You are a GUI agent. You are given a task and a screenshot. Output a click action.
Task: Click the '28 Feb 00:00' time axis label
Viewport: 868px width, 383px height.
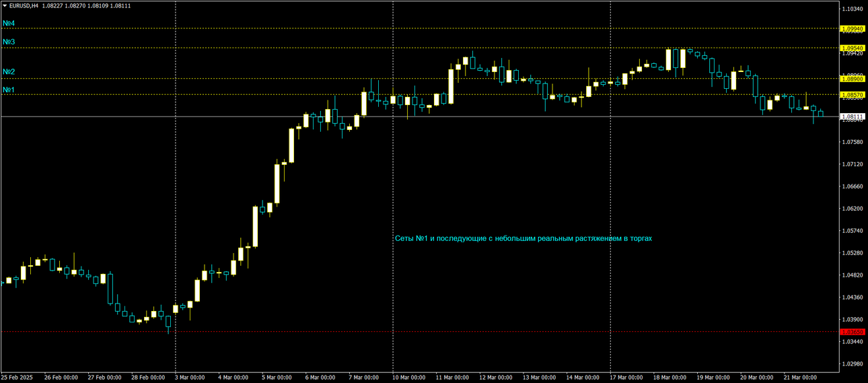(148, 378)
